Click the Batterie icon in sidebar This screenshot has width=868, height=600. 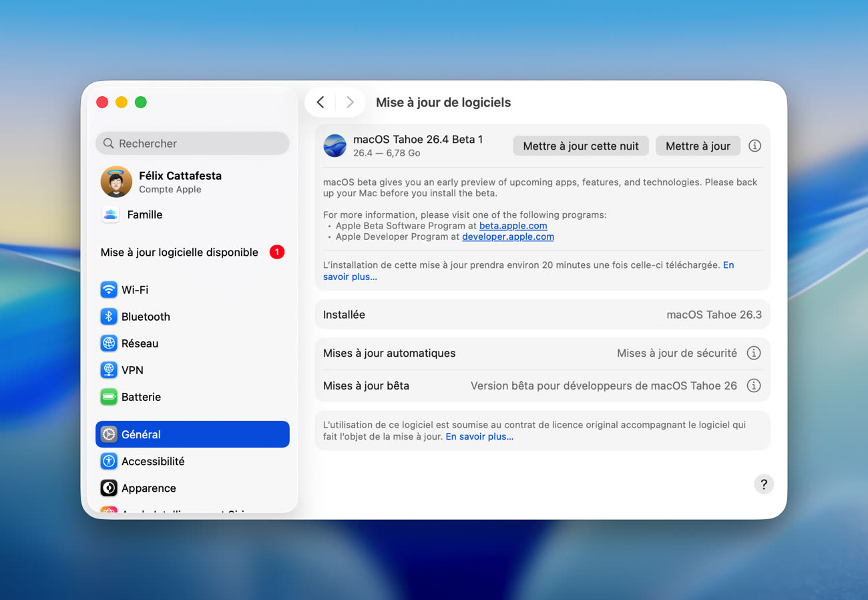point(109,397)
